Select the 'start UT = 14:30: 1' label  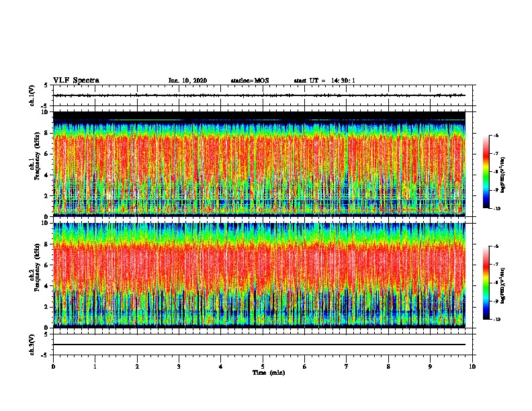(324, 81)
